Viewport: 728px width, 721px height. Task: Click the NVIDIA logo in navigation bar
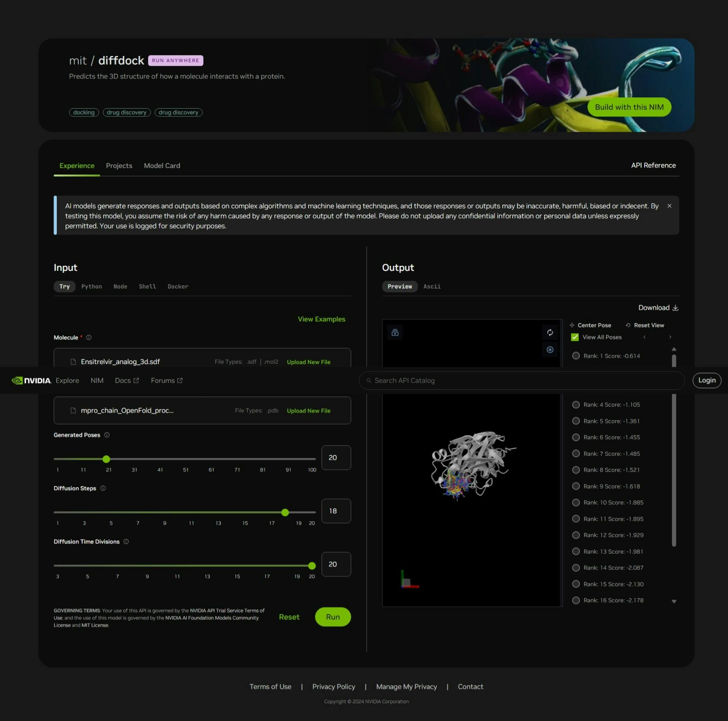point(32,381)
